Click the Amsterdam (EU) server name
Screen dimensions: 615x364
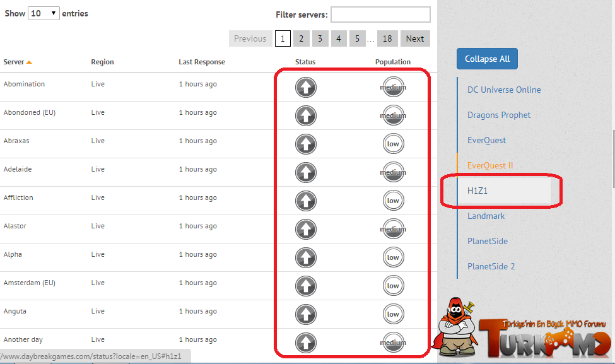(x=30, y=283)
